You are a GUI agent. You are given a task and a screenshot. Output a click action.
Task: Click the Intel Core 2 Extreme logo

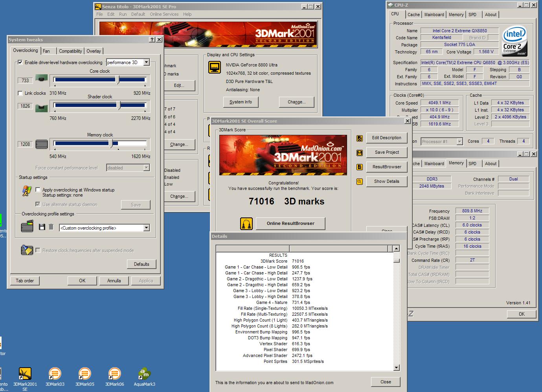(x=515, y=41)
